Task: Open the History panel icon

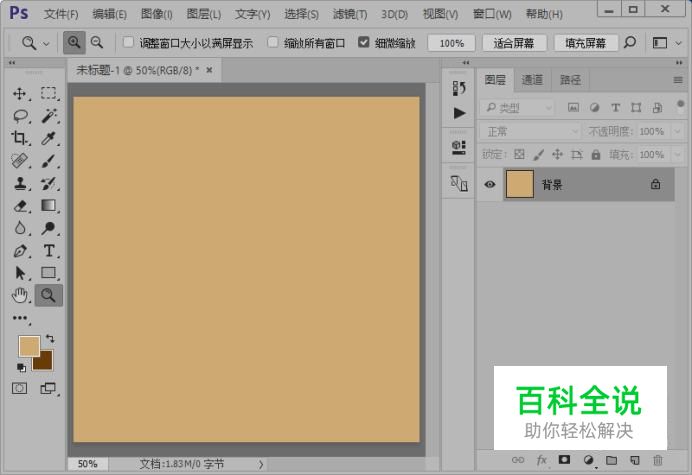Action: (459, 88)
